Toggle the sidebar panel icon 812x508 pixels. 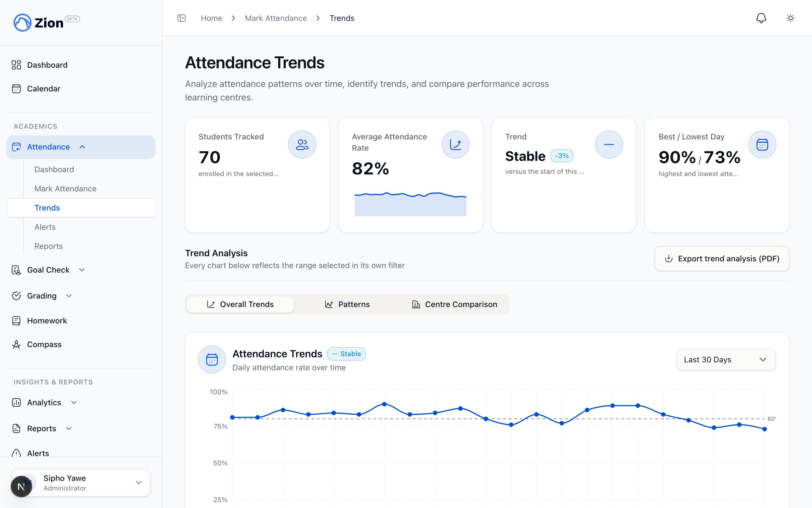pos(182,18)
